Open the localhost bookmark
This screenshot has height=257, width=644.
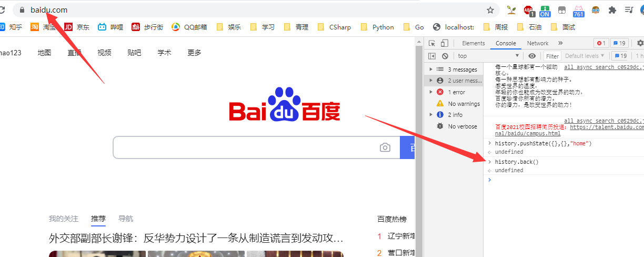pyautogui.click(x=454, y=27)
